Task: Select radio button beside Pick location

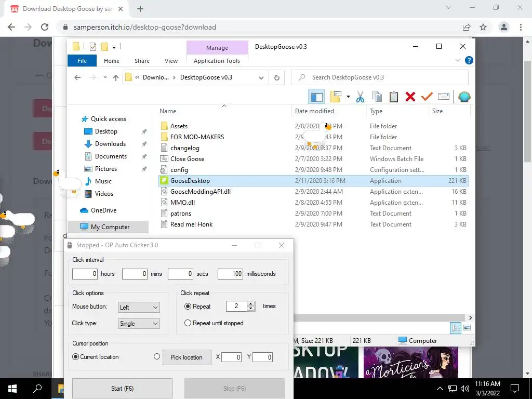Action: [x=157, y=356]
